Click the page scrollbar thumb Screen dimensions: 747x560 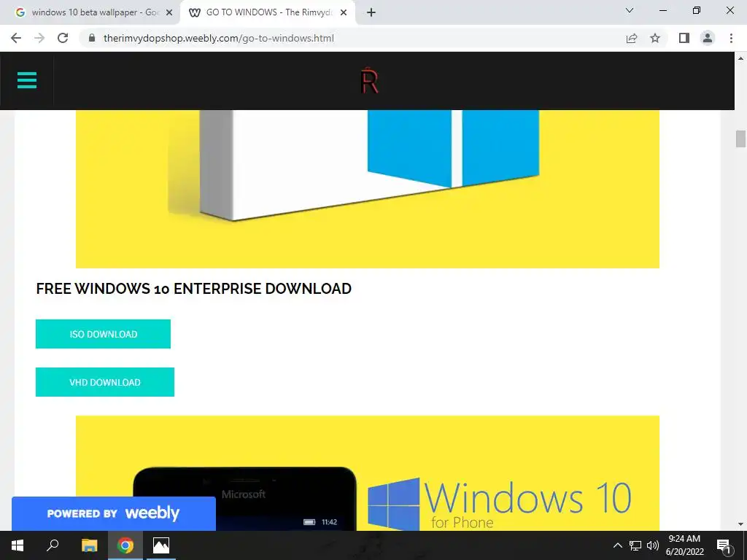(740, 139)
